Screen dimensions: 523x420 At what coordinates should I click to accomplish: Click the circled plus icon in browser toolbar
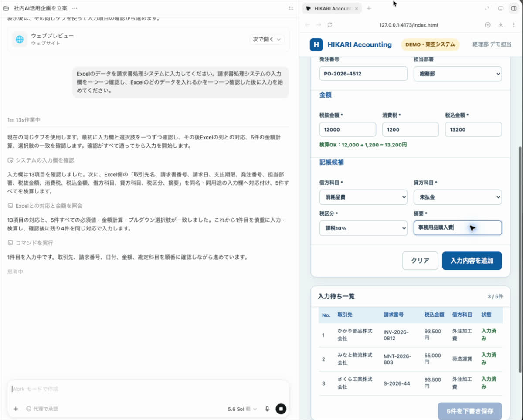488,25
